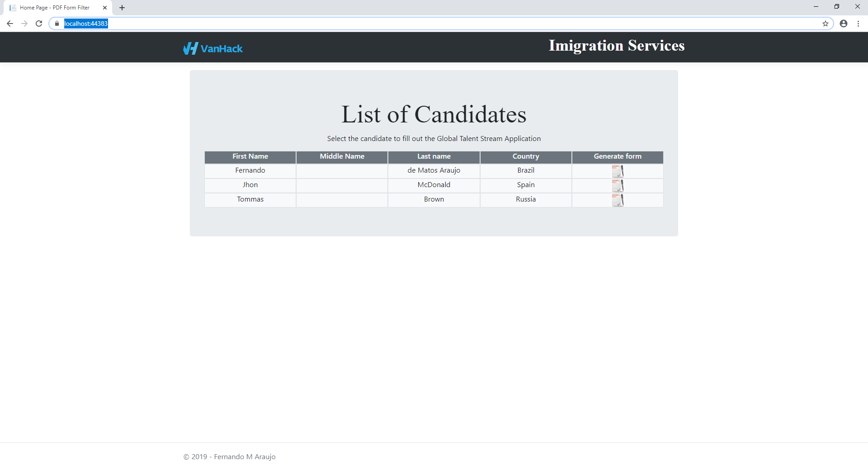
Task: Select the Jhon first name cell
Action: tap(250, 185)
